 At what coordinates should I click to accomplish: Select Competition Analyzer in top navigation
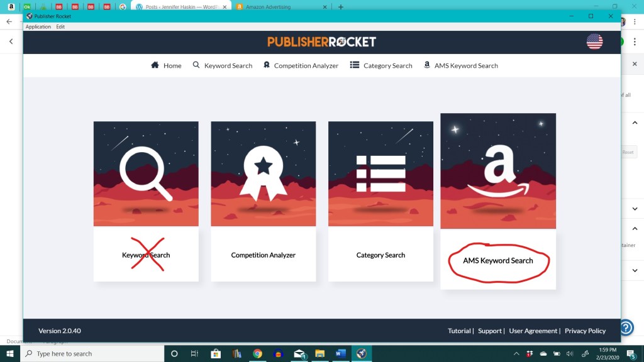tap(301, 65)
